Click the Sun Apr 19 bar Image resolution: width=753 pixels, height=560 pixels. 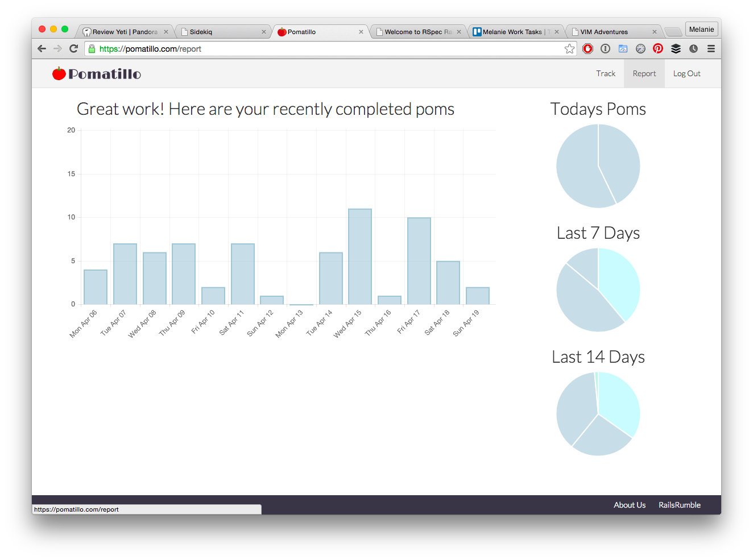coord(478,296)
